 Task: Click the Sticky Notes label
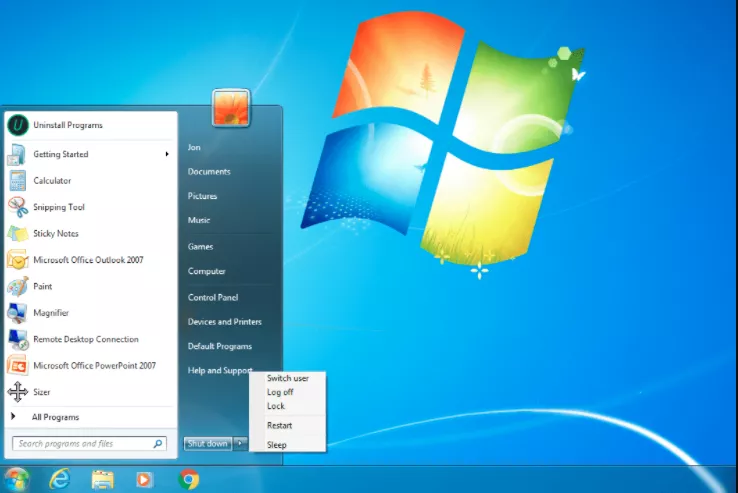tap(56, 234)
